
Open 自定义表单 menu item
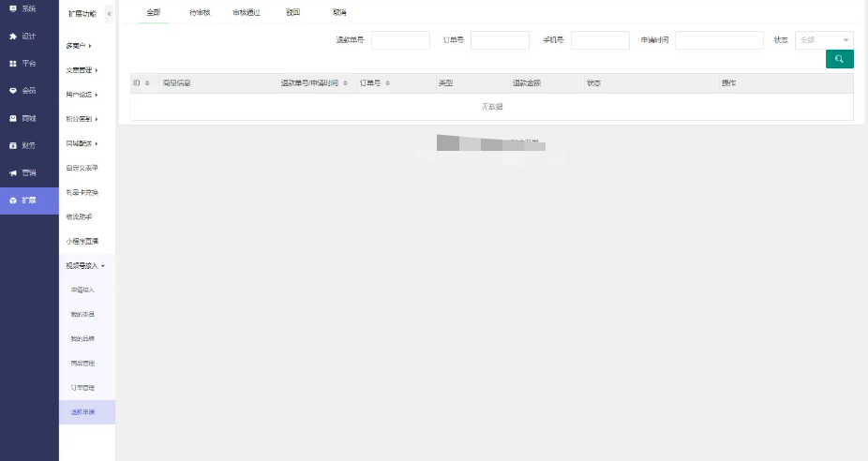click(x=82, y=168)
